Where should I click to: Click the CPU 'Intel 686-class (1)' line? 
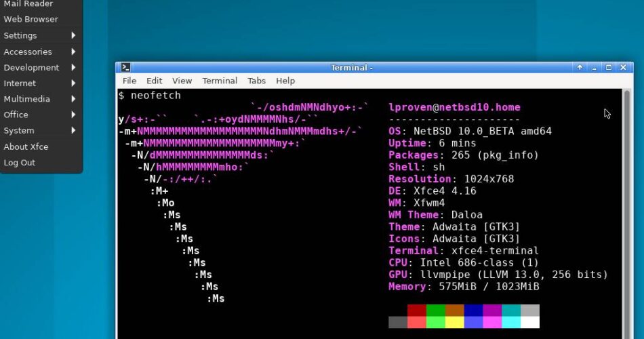464,262
